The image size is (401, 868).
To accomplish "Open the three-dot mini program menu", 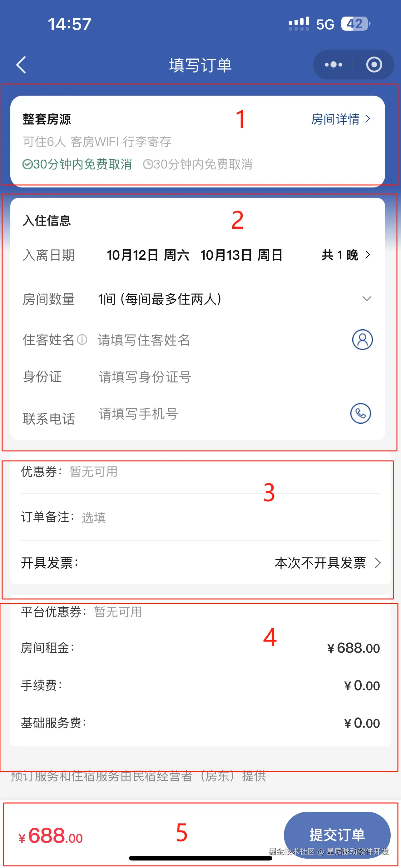I will coord(333,65).
